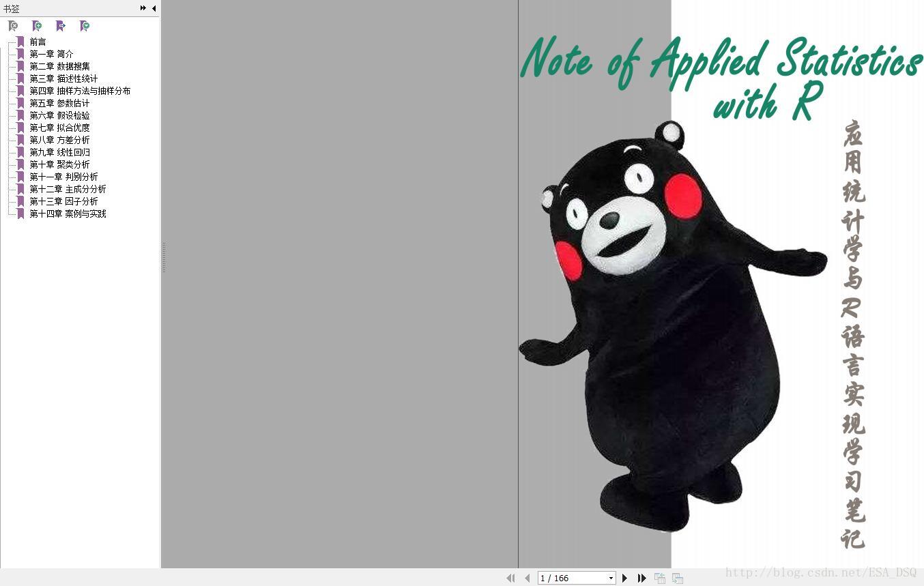Jump to 第三章 描述性统计

click(63, 78)
